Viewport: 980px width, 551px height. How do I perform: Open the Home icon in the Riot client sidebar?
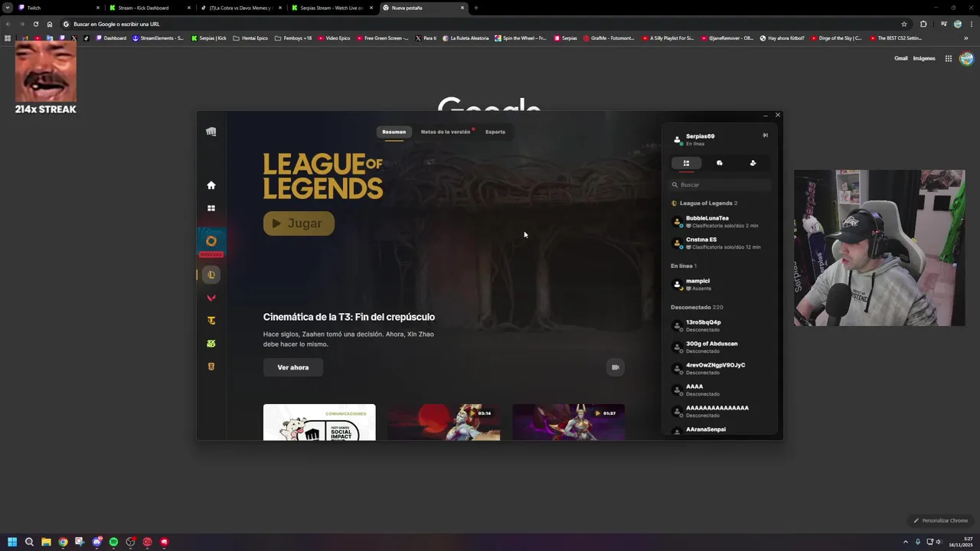(x=211, y=185)
